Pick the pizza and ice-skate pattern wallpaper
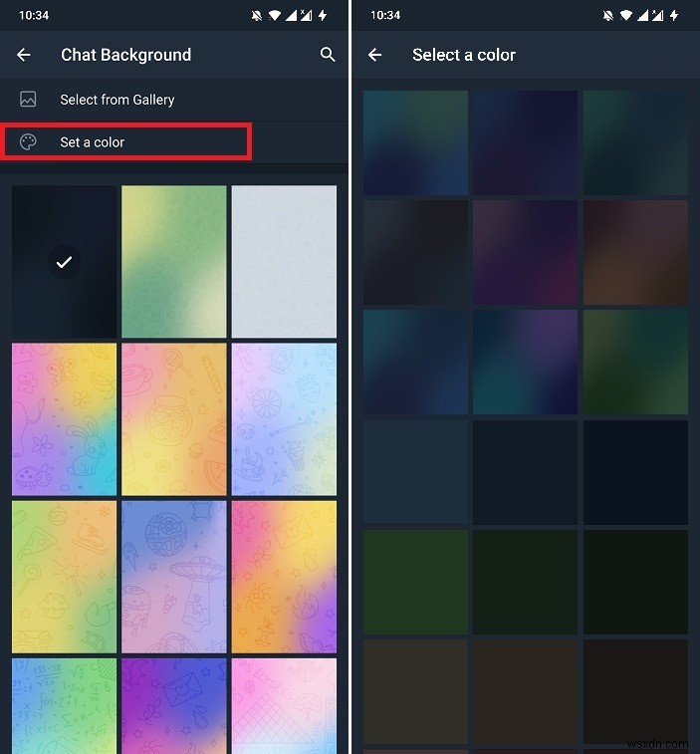The width and height of the screenshot is (700, 754). [x=64, y=577]
